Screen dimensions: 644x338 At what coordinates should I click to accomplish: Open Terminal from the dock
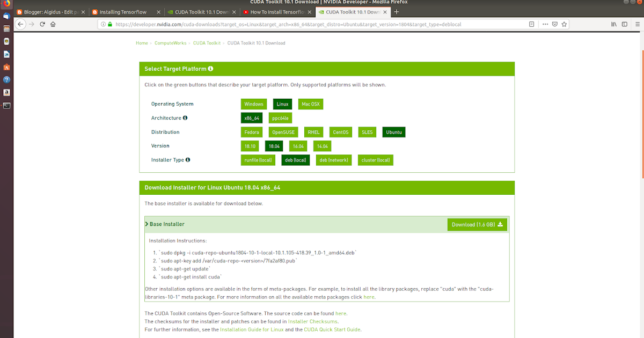click(x=6, y=105)
